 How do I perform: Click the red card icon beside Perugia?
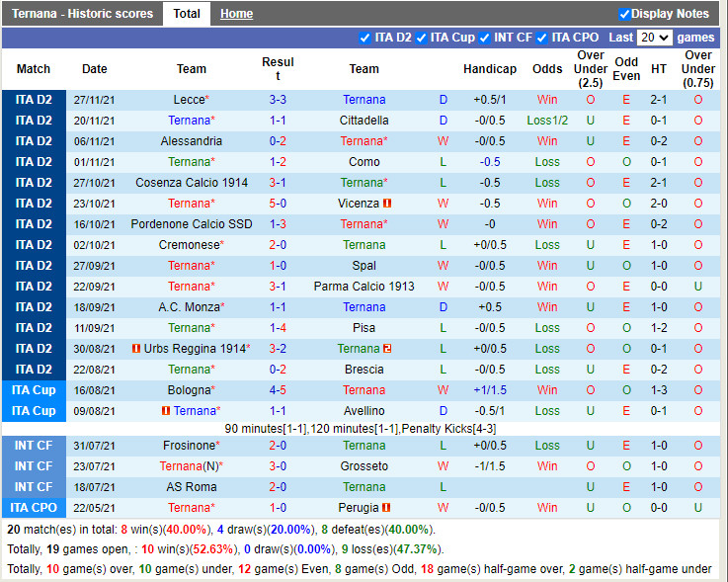387,508
